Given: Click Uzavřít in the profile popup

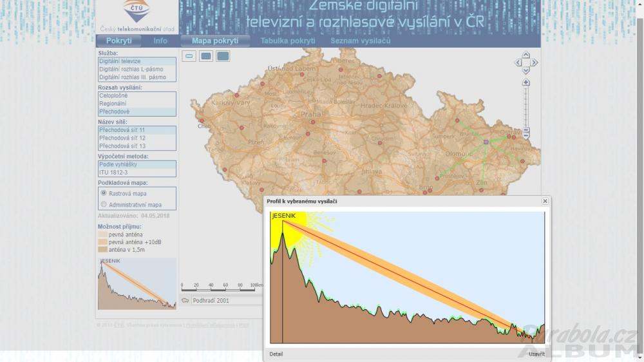Looking at the screenshot, I should [x=537, y=354].
